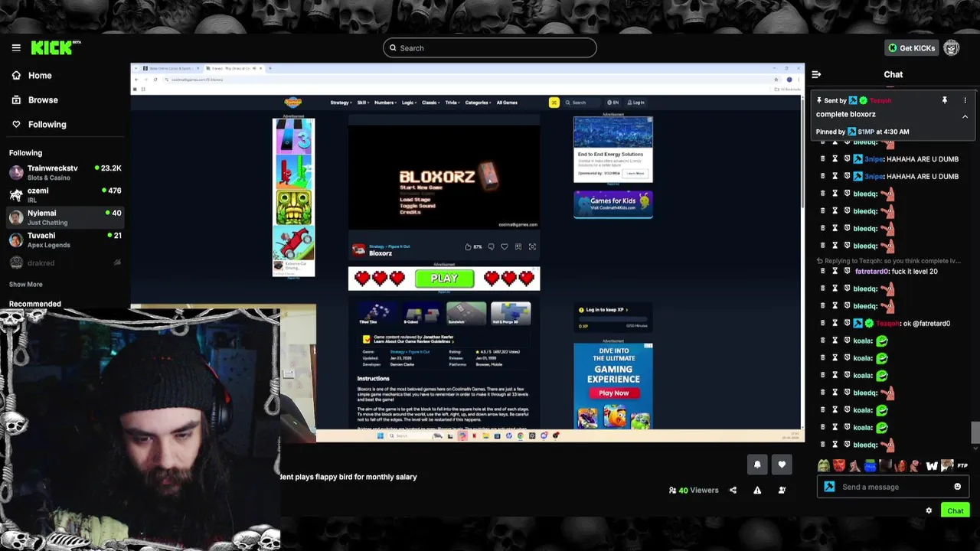Image resolution: width=980 pixels, height=551 pixels.
Task: Open the hamburger menu beside Kick logo
Action: 16,47
